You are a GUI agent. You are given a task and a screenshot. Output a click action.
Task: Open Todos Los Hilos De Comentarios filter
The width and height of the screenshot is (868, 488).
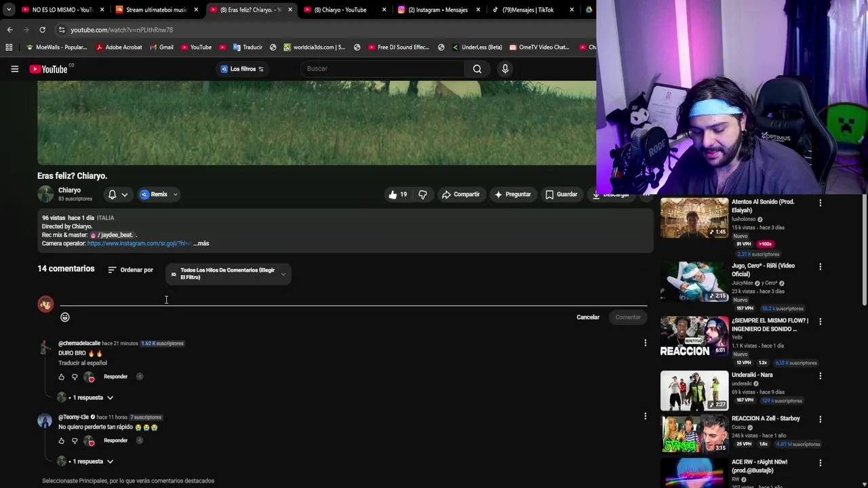(x=228, y=274)
